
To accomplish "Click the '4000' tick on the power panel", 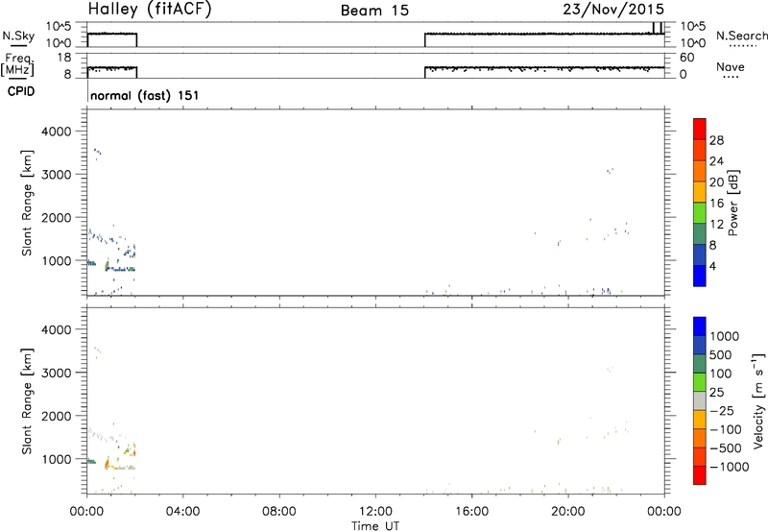I will pyautogui.click(x=57, y=132).
